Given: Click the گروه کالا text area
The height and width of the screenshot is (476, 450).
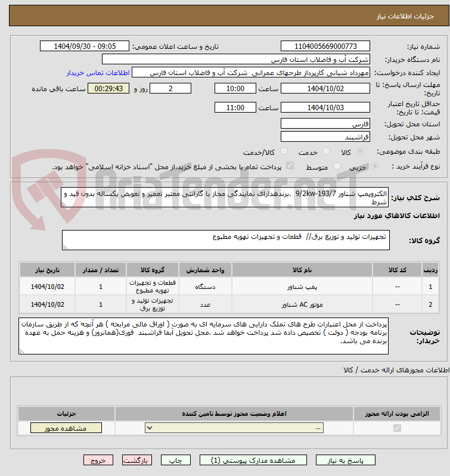Looking at the screenshot, I should coord(226,240).
